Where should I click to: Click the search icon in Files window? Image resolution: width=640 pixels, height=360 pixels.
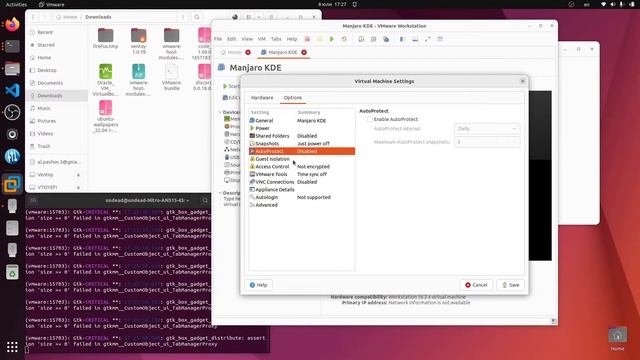(x=197, y=17)
